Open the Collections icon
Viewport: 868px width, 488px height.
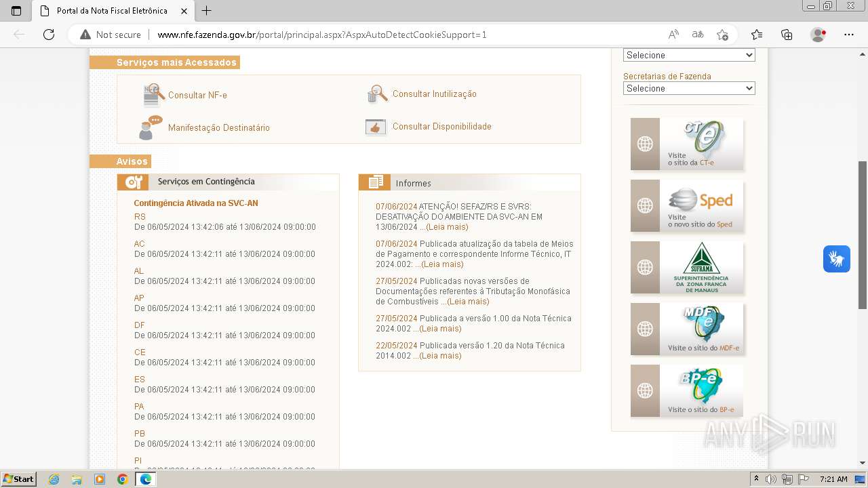(x=787, y=35)
